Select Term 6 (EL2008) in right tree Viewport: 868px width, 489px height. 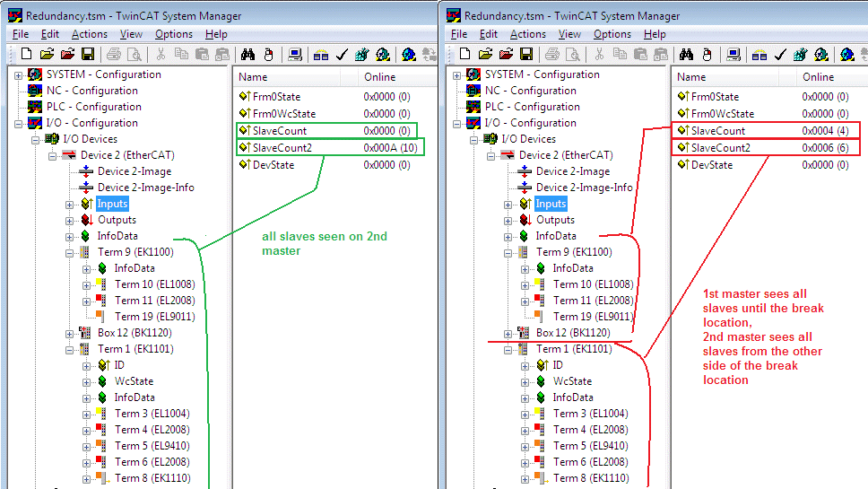(x=591, y=462)
